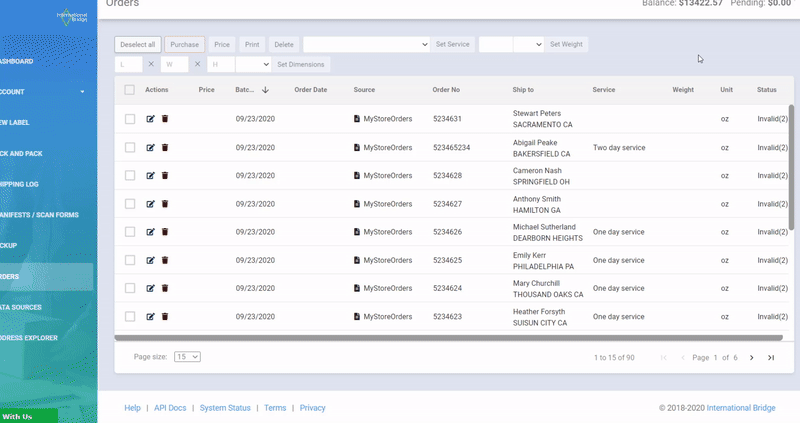This screenshot has height=423, width=800.
Task: Jump to last page of orders
Action: click(771, 357)
